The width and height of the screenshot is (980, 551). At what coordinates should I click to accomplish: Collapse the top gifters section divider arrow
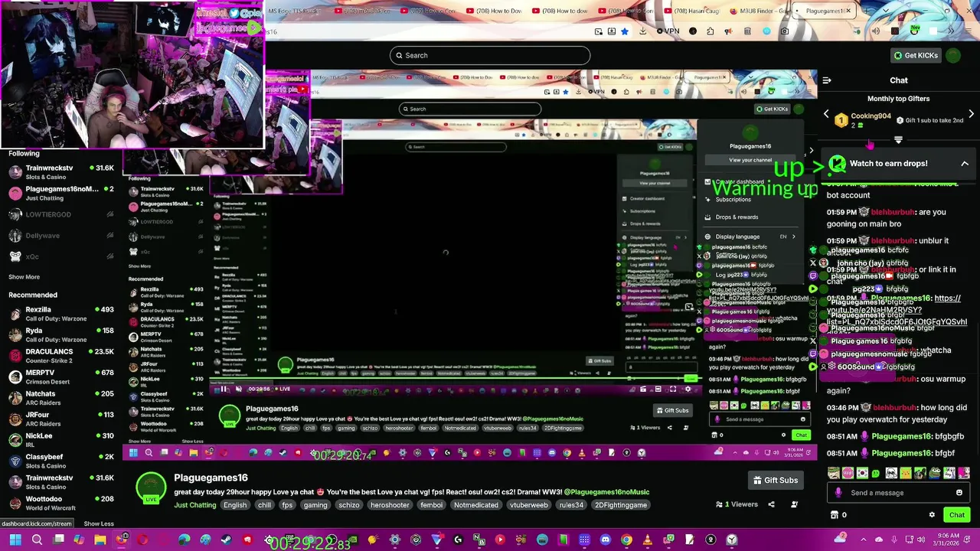point(898,140)
